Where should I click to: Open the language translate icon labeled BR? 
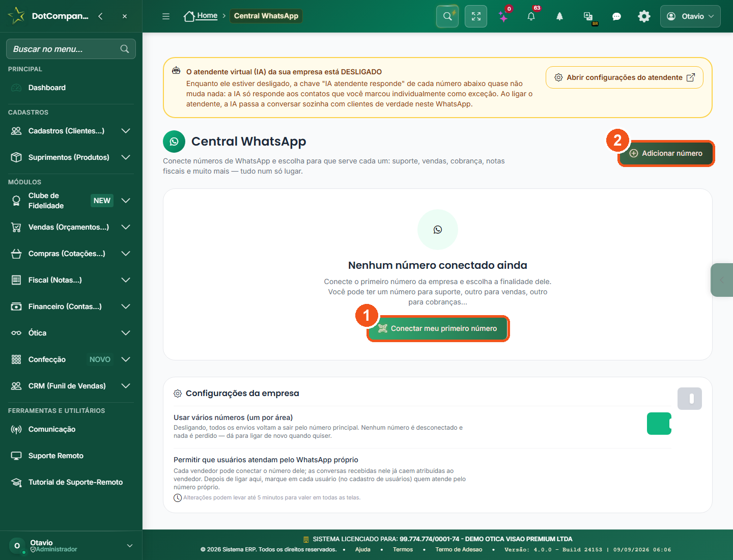click(x=588, y=17)
